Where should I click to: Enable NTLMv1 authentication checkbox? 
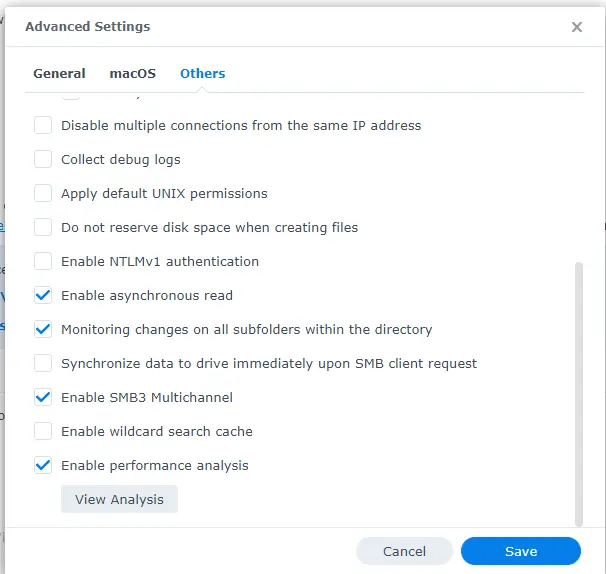point(43,262)
